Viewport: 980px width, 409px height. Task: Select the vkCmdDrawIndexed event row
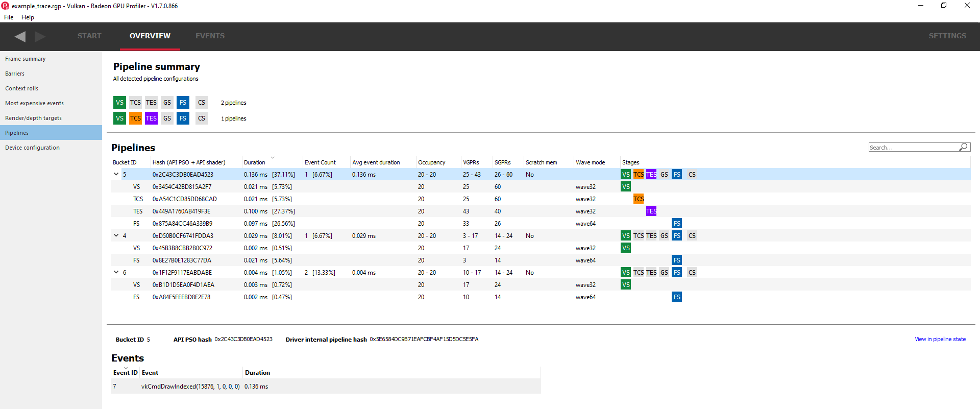tap(190, 387)
